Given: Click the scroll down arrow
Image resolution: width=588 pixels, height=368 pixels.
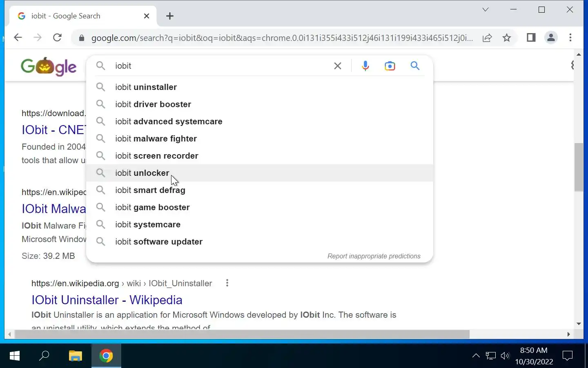Looking at the screenshot, I should pos(579,324).
